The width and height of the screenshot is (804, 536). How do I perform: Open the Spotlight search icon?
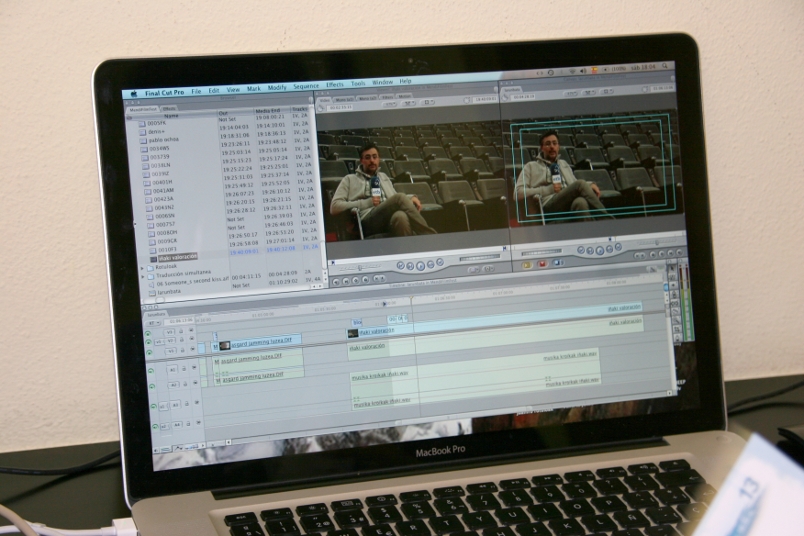click(x=665, y=66)
